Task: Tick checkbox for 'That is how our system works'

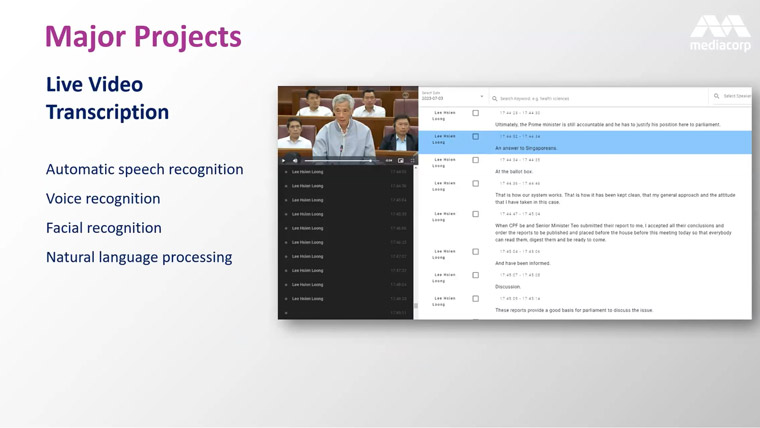Action: click(x=475, y=184)
